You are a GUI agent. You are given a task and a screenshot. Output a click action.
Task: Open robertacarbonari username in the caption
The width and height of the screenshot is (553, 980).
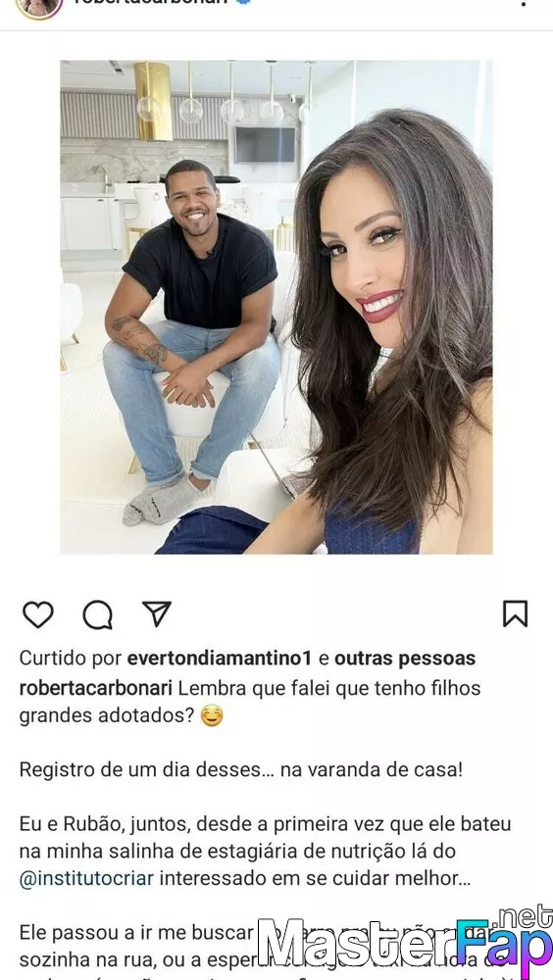click(96, 688)
